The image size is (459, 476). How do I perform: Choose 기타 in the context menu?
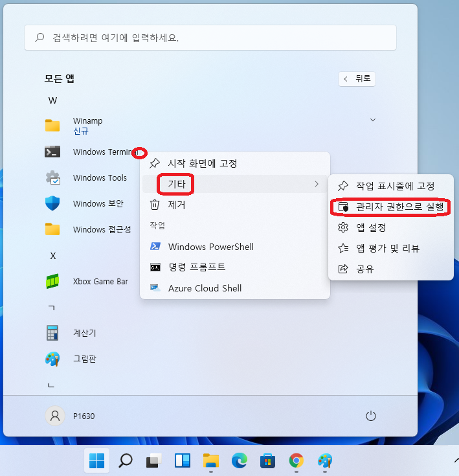pos(234,184)
